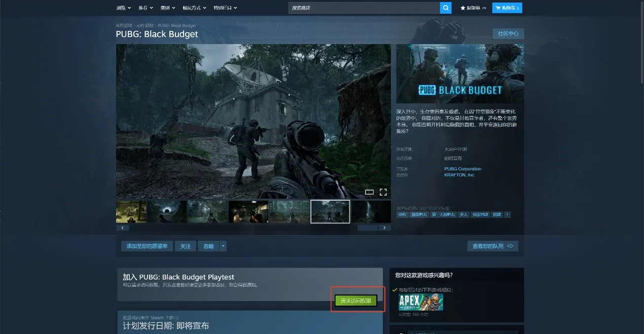
Task: Open the KRAFTON, Inc. publisher link
Action: point(459,175)
